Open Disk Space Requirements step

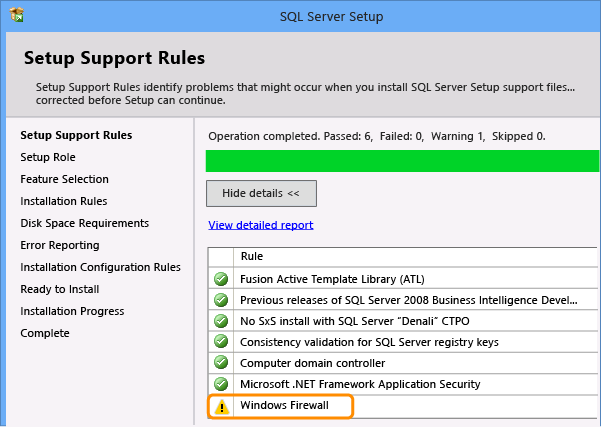tap(84, 223)
